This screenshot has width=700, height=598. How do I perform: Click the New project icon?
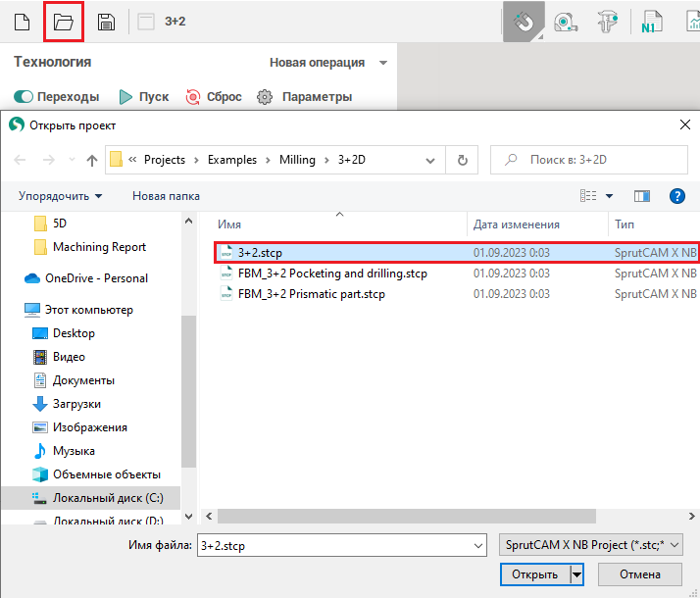point(23,22)
